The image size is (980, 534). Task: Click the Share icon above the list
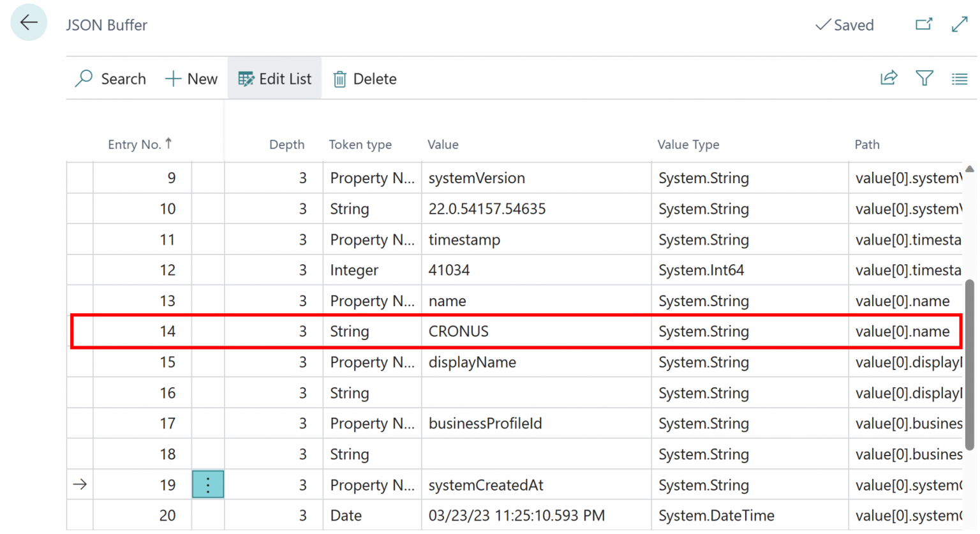click(x=889, y=78)
